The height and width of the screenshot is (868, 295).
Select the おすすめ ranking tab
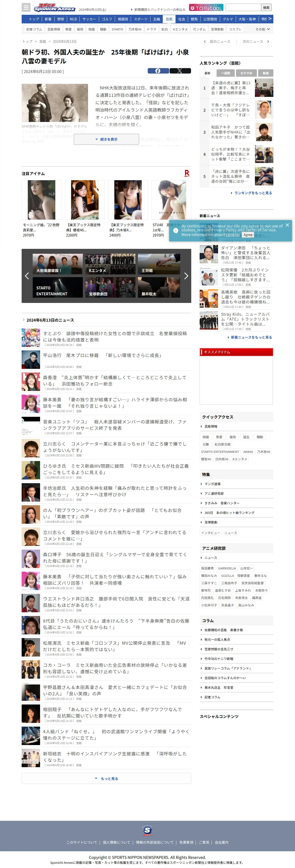tap(246, 73)
